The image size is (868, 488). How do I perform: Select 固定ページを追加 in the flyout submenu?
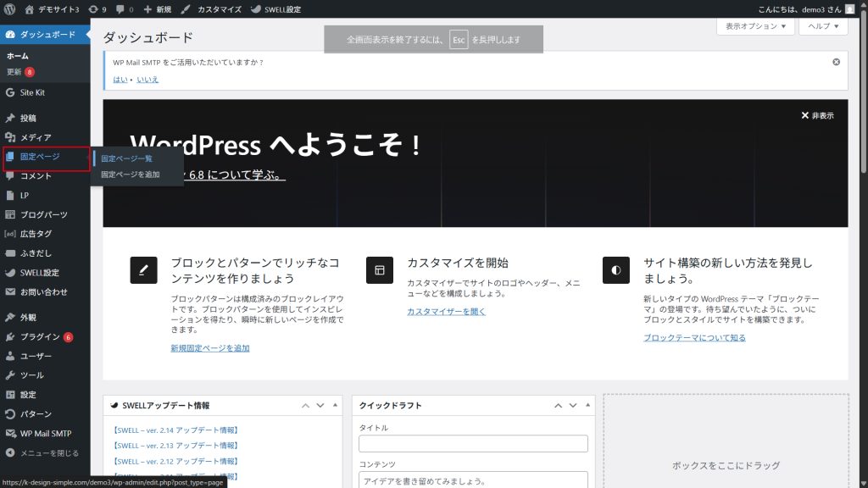[x=130, y=175]
